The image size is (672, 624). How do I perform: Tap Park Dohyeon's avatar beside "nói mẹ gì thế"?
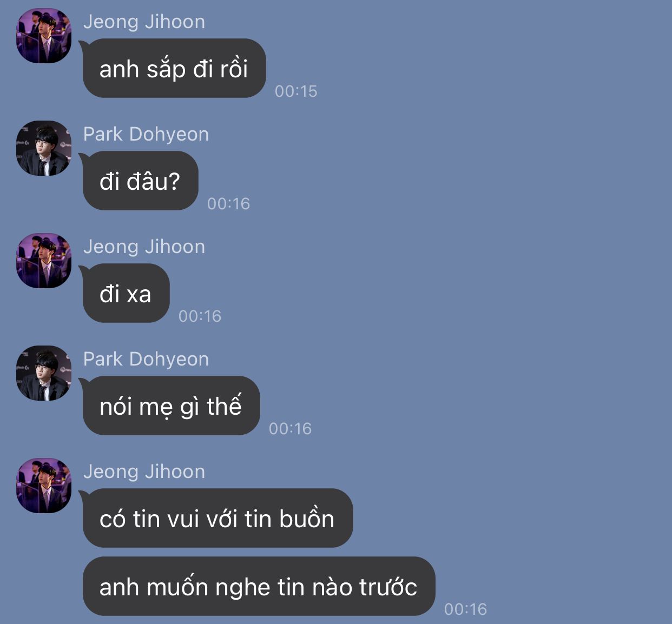(44, 373)
